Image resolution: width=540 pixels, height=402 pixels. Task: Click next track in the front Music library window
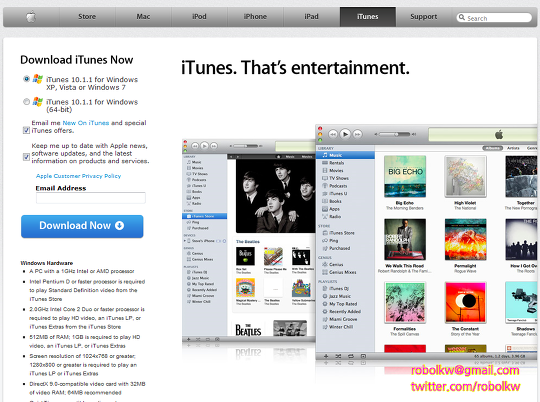(358, 134)
